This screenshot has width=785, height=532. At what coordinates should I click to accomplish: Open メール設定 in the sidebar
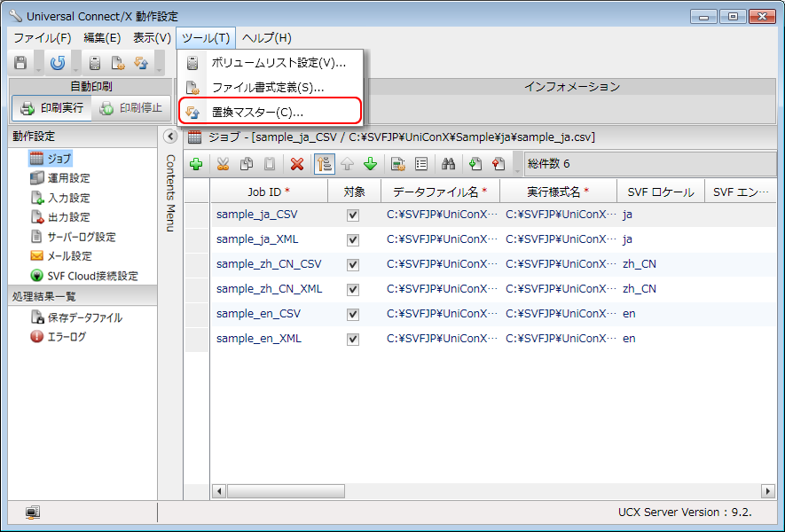tap(61, 256)
